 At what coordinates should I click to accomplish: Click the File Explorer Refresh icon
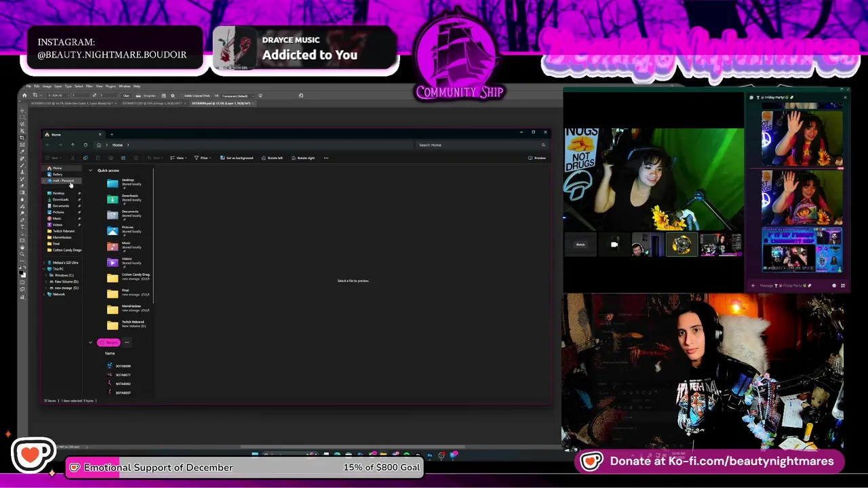tap(85, 145)
